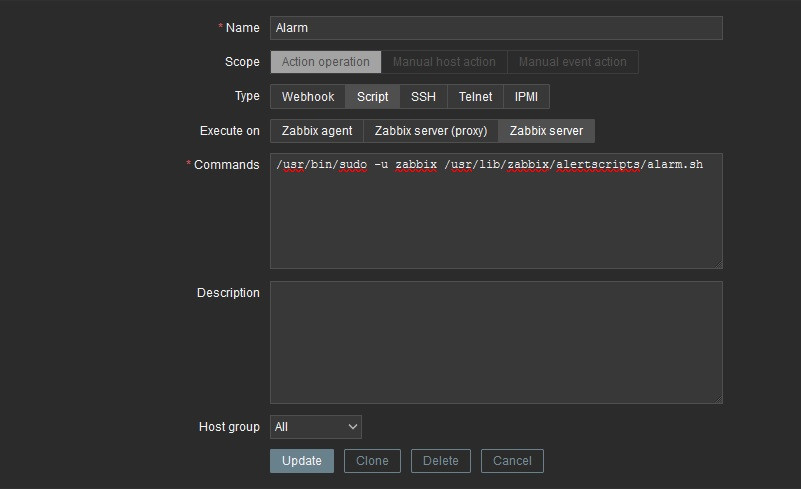
Task: Click the Host group label
Action: pyautogui.click(x=229, y=427)
